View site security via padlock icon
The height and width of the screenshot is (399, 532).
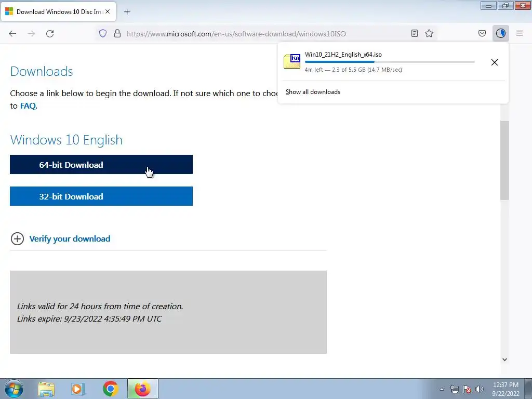click(117, 33)
